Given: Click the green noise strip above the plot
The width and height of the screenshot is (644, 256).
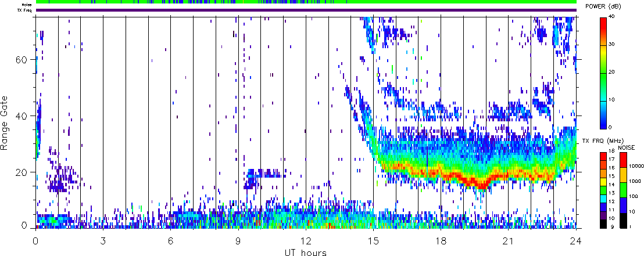Looking at the screenshot, I should click(306, 2).
